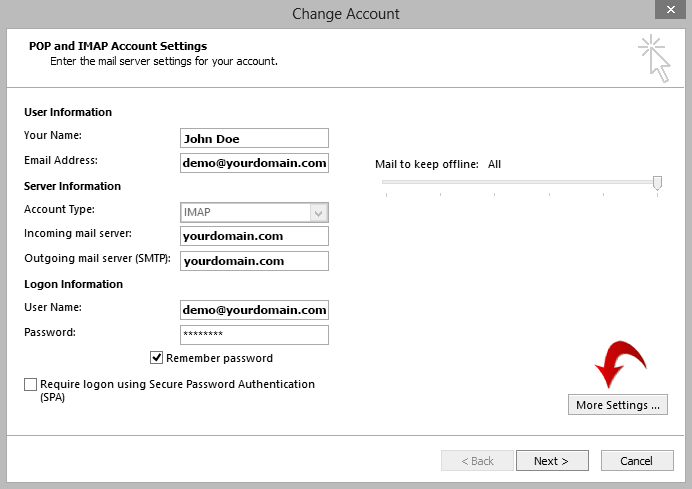Click the Next button
Image resolution: width=692 pixels, height=489 pixels.
[x=552, y=461]
